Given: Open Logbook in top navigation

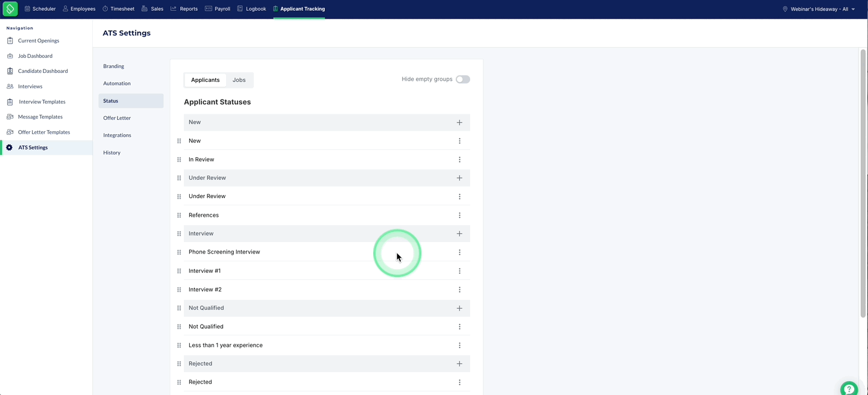Looking at the screenshot, I should pos(251,9).
